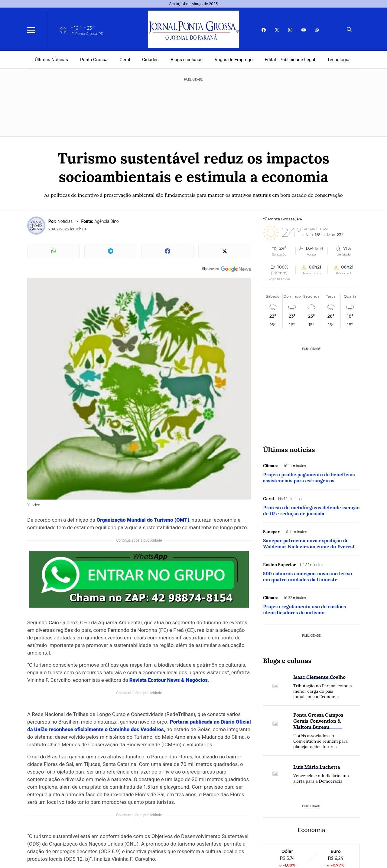
Task: Open Revista Ecotour News & Negócios link
Action: tap(169, 680)
